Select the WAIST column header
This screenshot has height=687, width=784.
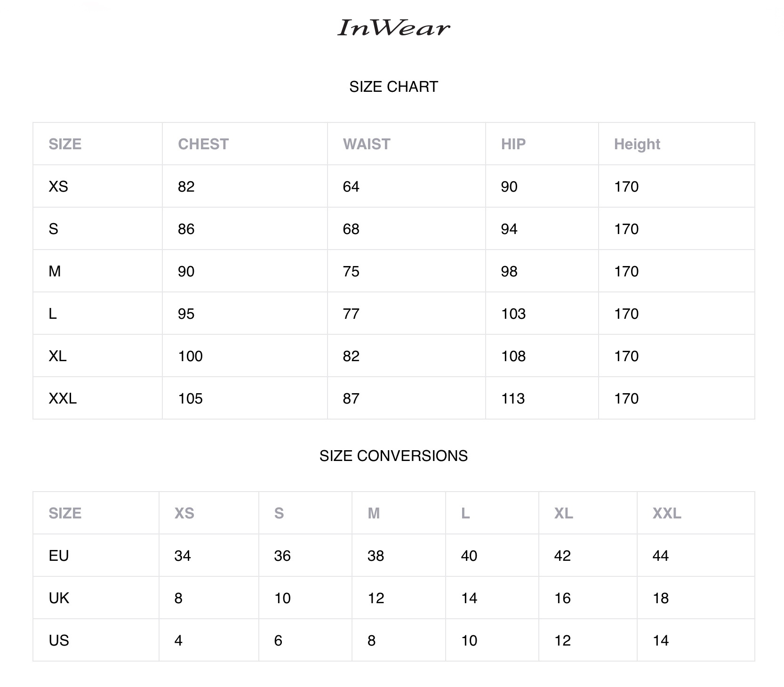pos(367,144)
